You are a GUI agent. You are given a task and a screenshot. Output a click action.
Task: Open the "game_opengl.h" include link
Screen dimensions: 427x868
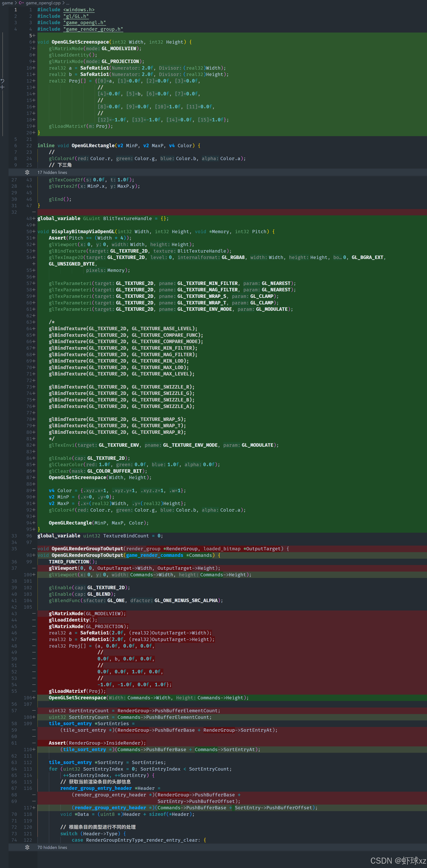(84, 23)
